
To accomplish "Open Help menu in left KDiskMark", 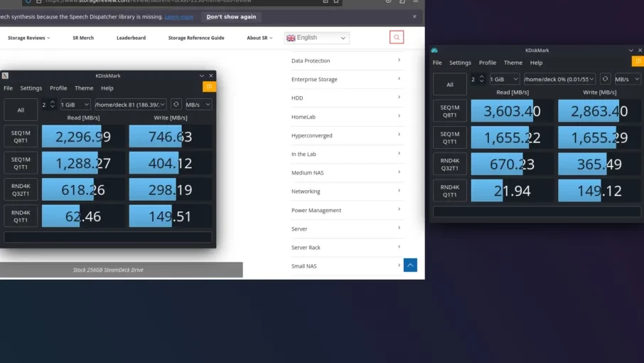I will pos(107,88).
